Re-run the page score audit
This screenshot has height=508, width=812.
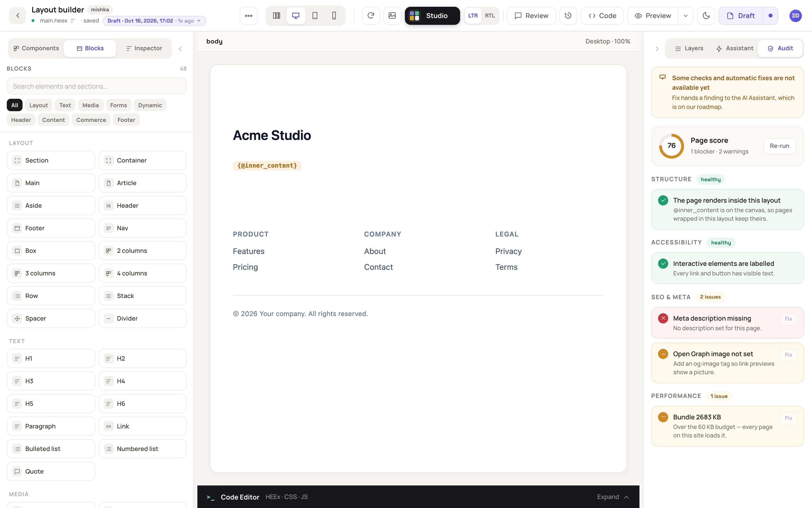[780, 146]
